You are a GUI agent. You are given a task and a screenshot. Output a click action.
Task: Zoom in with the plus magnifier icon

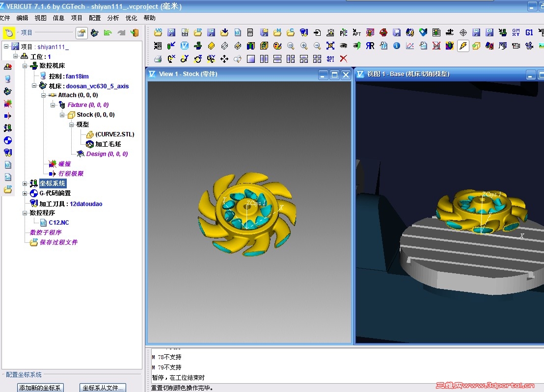(304, 46)
